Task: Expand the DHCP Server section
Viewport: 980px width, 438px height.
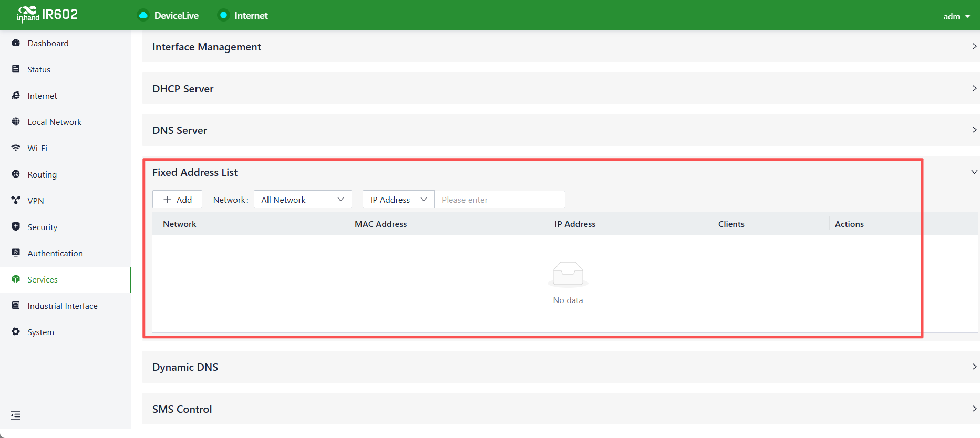Action: tap(561, 88)
